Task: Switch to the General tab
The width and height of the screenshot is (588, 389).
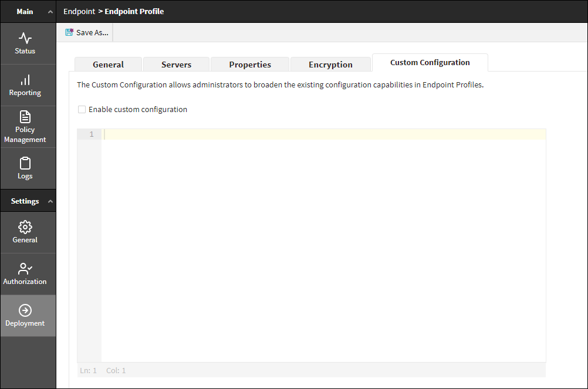Action: (x=108, y=65)
